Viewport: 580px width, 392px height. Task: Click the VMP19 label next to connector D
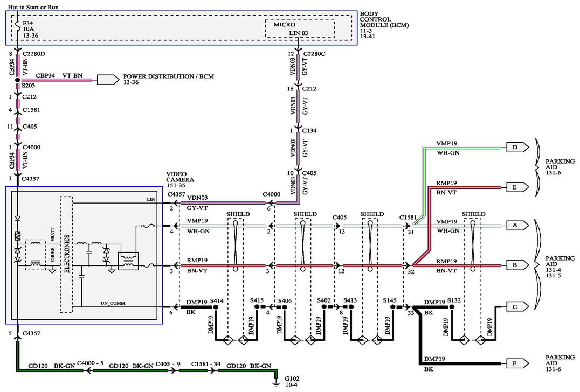(446, 143)
